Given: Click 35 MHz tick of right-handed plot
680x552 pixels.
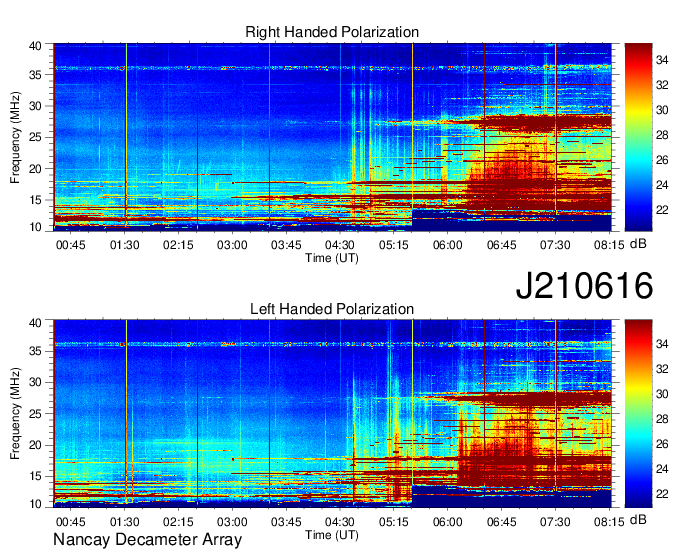Looking at the screenshot, I should (35, 75).
